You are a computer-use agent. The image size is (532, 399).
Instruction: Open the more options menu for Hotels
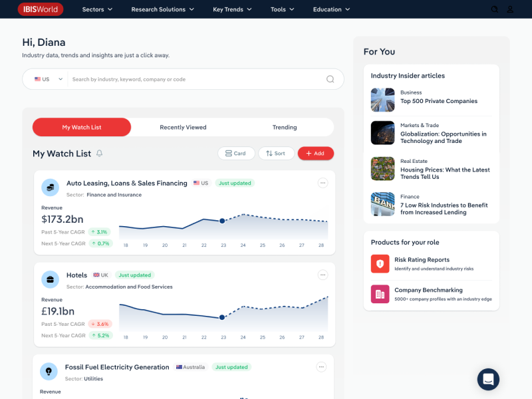point(323,275)
